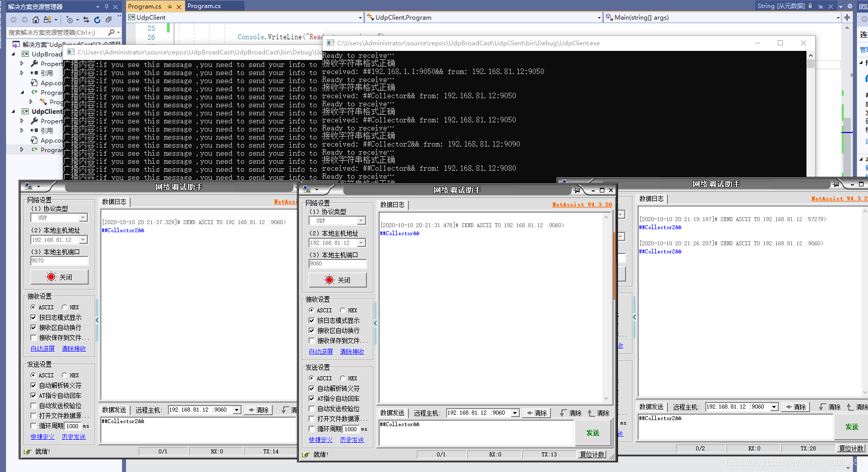868x472 pixels.
Task: Click the collapse all icon in Solution Explorer
Action: tap(108, 20)
